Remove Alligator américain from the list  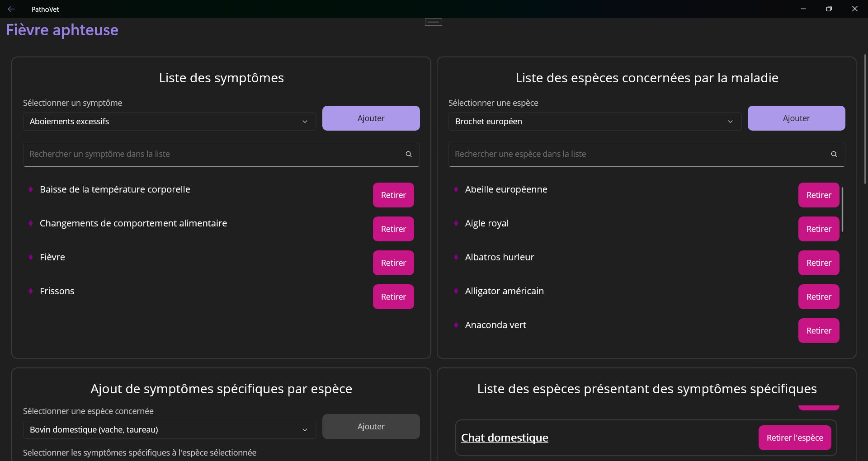pyautogui.click(x=819, y=297)
